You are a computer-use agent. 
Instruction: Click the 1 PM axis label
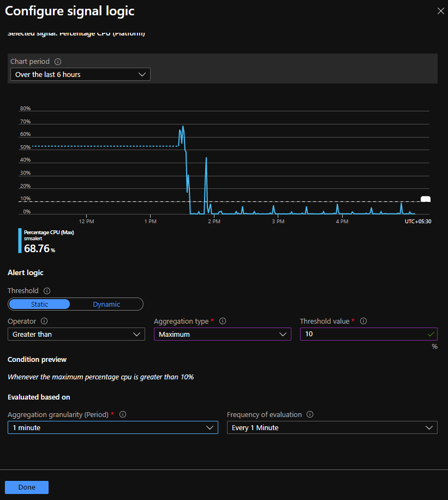(151, 221)
